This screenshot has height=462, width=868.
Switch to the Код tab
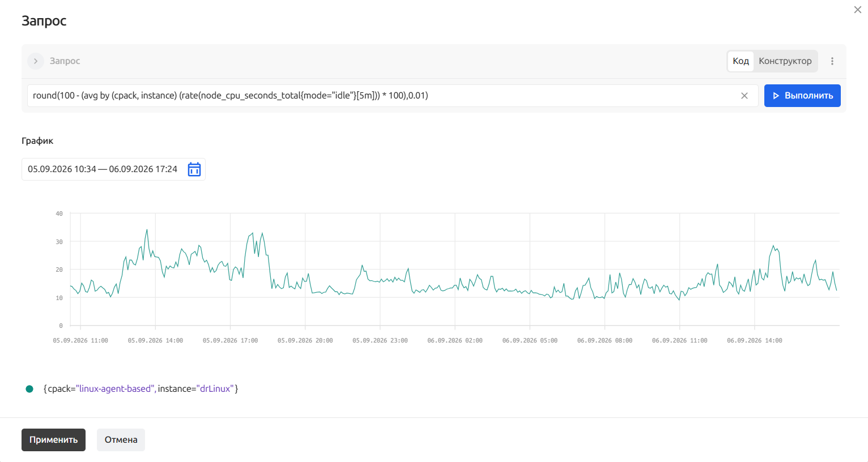(741, 61)
